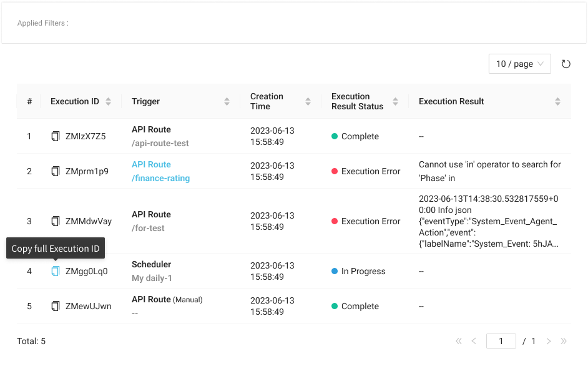
Task: Select the In Progress status row
Action: (x=363, y=271)
